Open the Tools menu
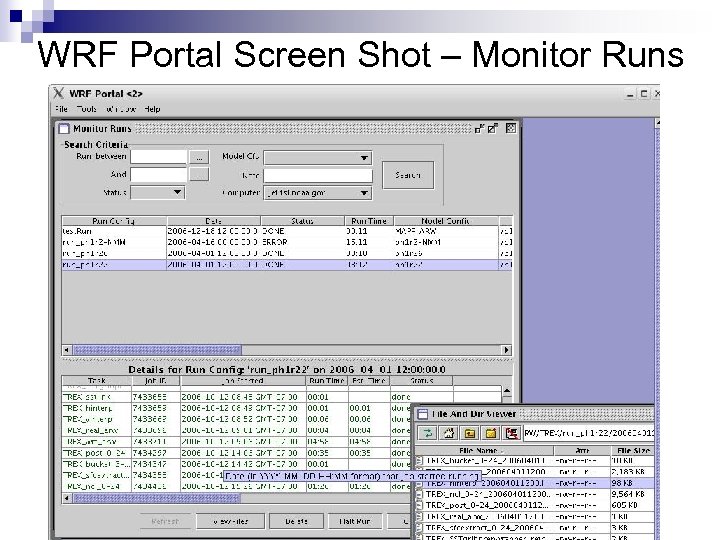 [87, 109]
